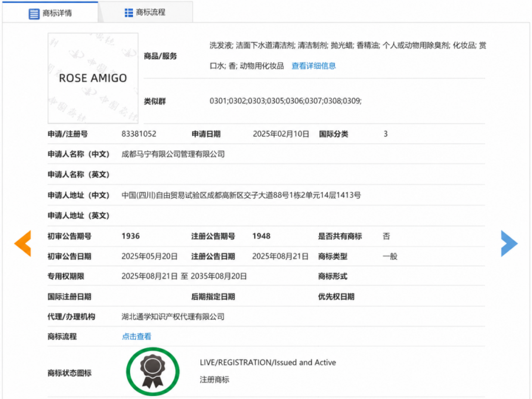Image resolution: width=532 pixels, height=399 pixels.
Task: Open the 商标流程 tab
Action: (x=146, y=13)
